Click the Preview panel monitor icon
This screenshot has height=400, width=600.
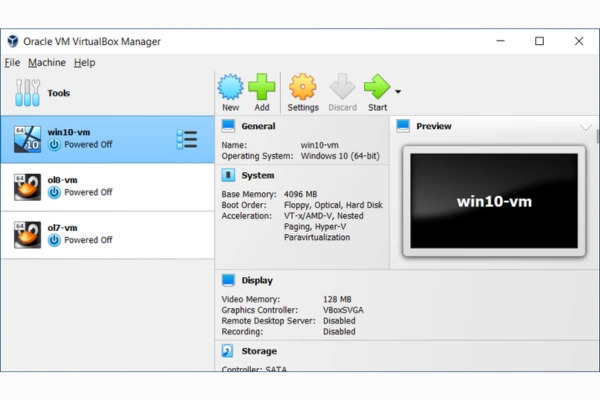(x=403, y=126)
